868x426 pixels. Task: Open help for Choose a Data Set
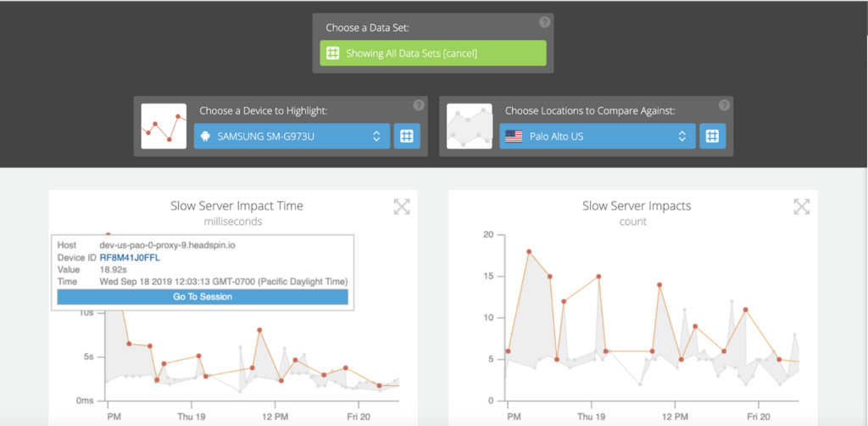coord(545,22)
